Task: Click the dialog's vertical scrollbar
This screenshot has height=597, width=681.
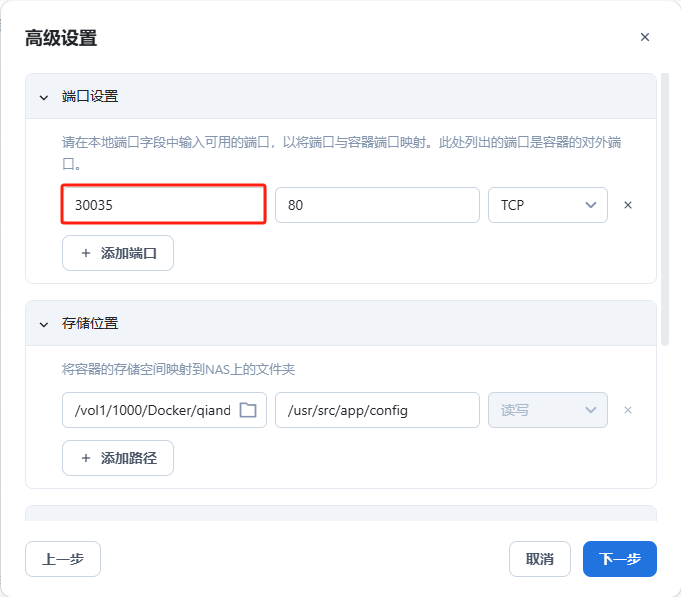Action: point(664,209)
